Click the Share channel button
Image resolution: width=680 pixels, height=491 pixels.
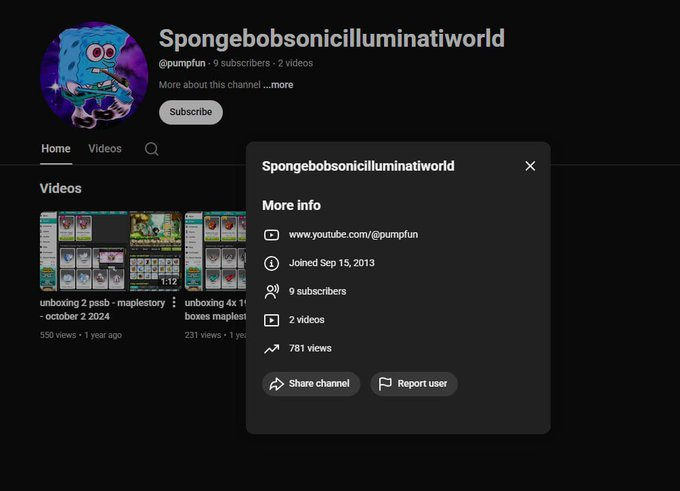(x=311, y=384)
